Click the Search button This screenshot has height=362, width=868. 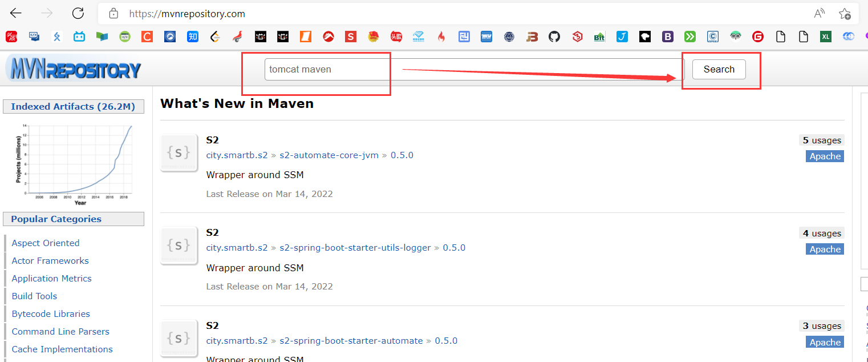719,69
